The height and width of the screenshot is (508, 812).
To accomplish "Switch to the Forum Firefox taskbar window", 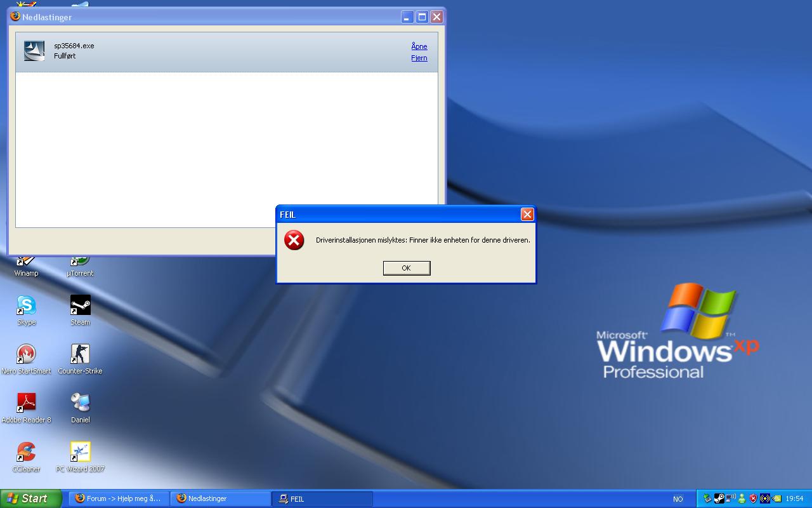I will [x=119, y=499].
